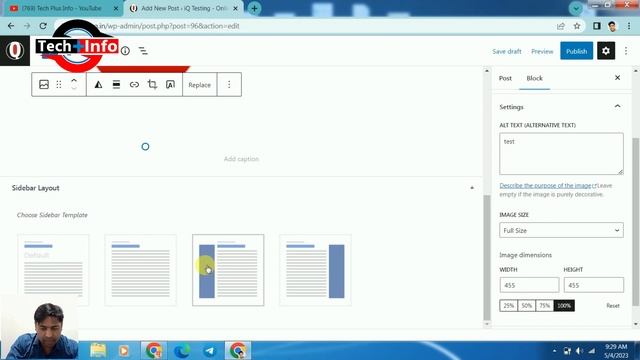Viewport: 640px width, 360px height.
Task: Click the volume icon in system tray
Action: [x=579, y=351]
